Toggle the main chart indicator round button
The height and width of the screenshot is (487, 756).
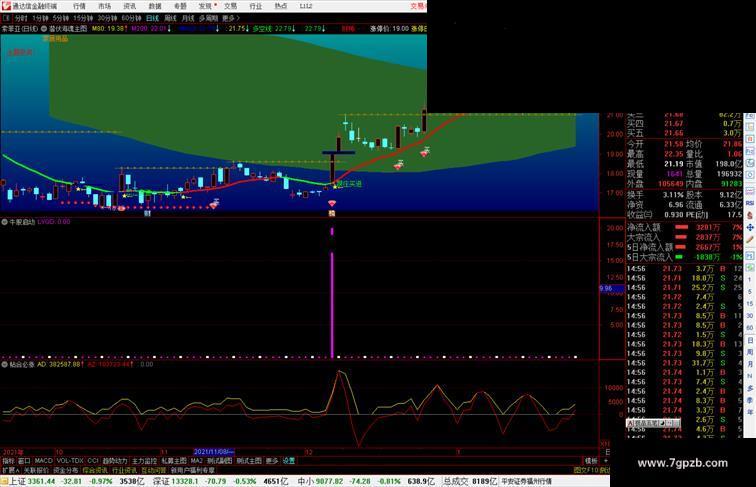point(44,28)
